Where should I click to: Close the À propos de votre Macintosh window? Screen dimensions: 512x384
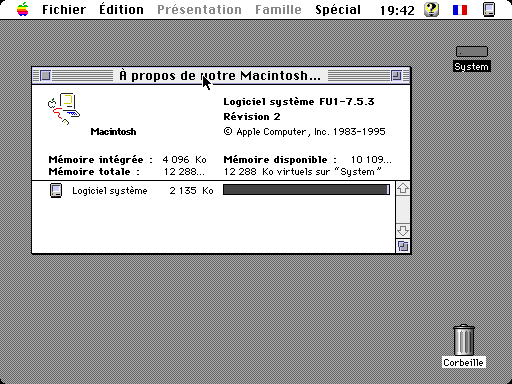pyautogui.click(x=45, y=76)
